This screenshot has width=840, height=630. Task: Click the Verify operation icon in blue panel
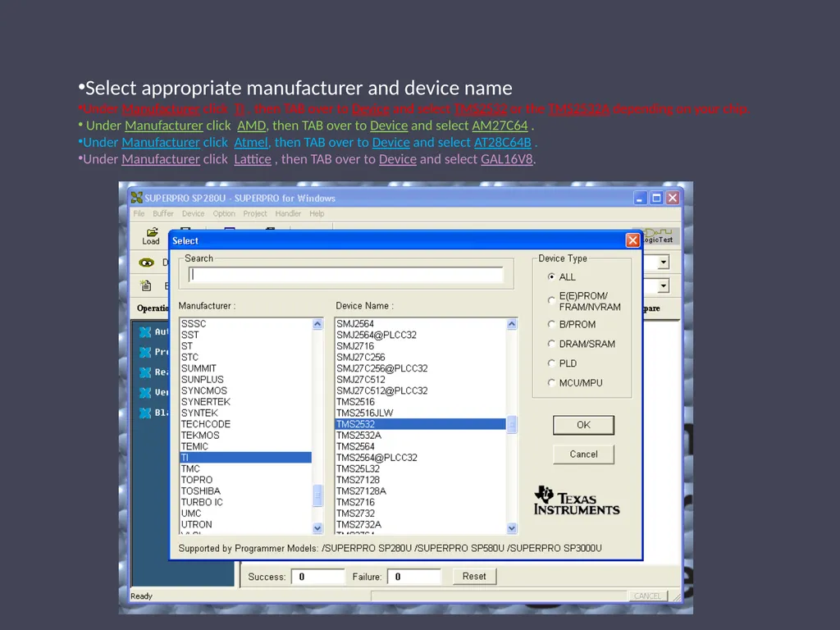(145, 393)
